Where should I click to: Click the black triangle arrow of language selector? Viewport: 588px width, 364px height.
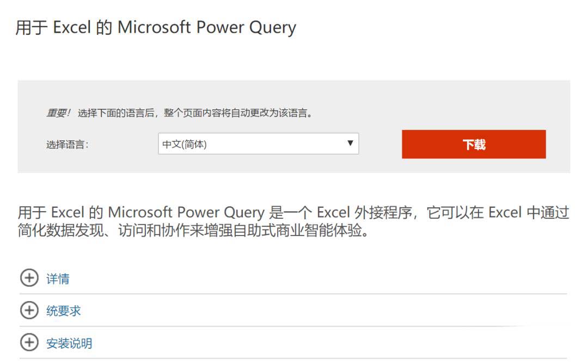350,143
